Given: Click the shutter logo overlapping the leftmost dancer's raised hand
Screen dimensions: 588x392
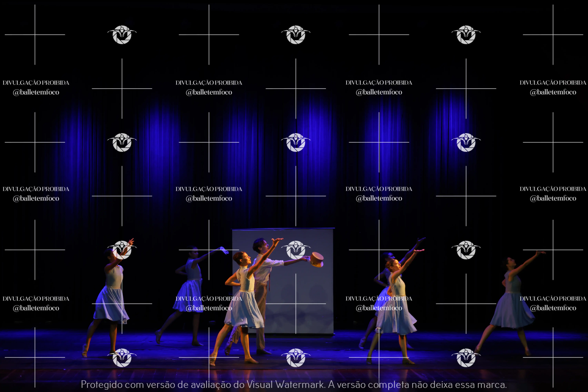Looking at the screenshot, I should [122, 250].
